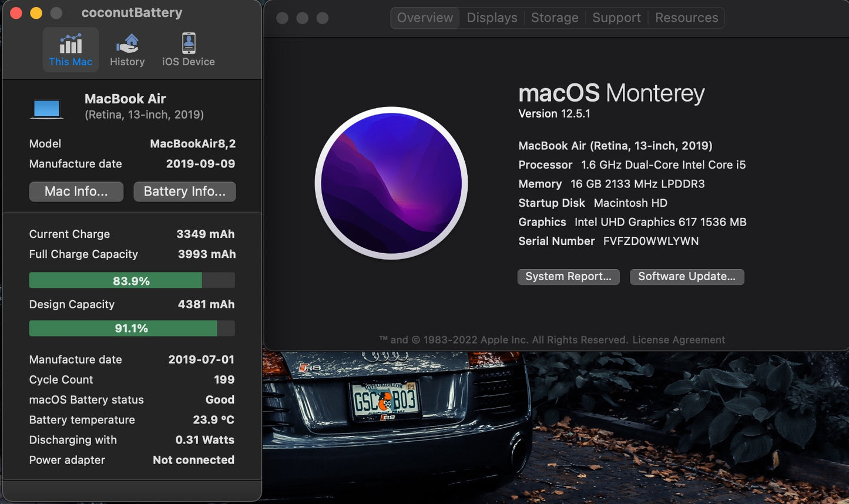Open the History panel in coconutBattery
Screen dimensions: 849x504
(x=127, y=49)
